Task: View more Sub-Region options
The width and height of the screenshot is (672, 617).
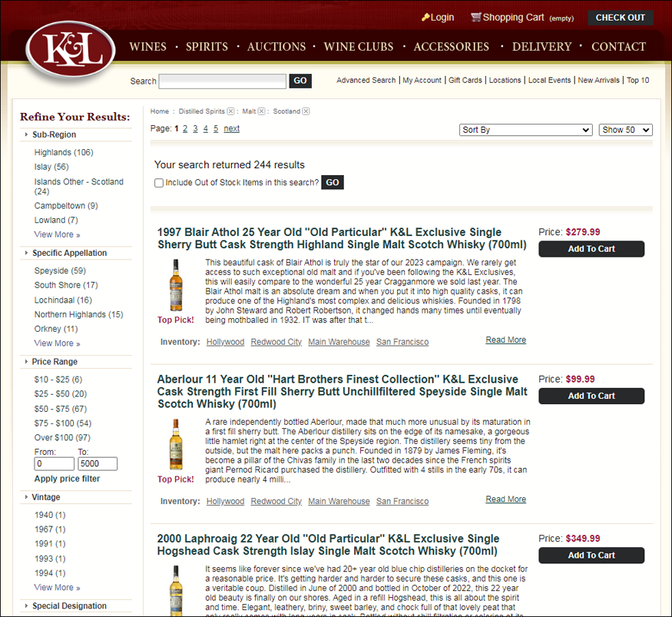Action: 57,234
